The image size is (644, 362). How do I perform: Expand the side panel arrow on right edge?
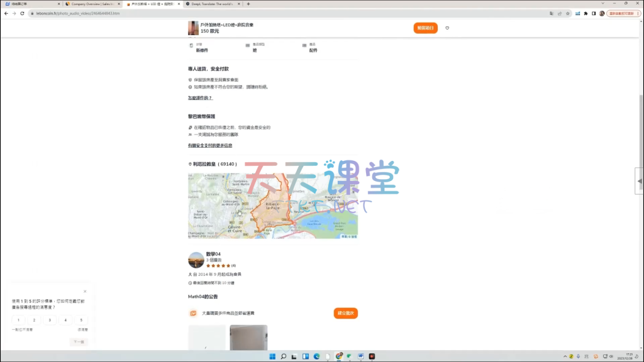640,181
